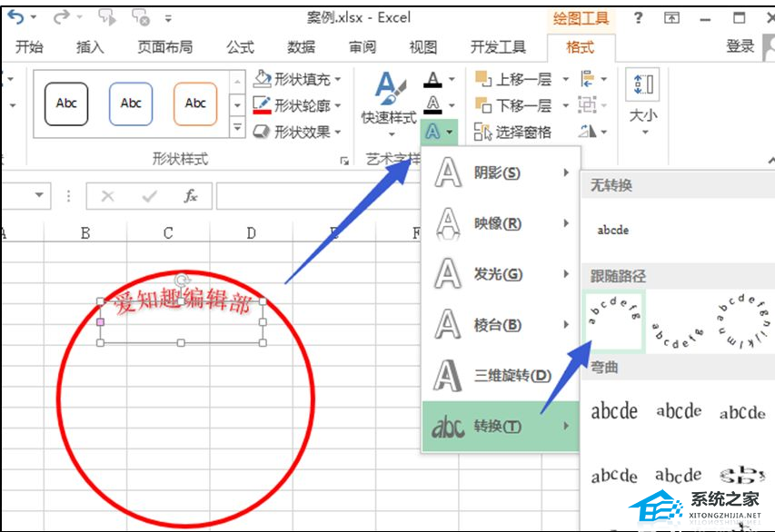Viewport: 775px width, 532px height.
Task: Open Undo history dropdown arrow
Action: click(x=34, y=17)
